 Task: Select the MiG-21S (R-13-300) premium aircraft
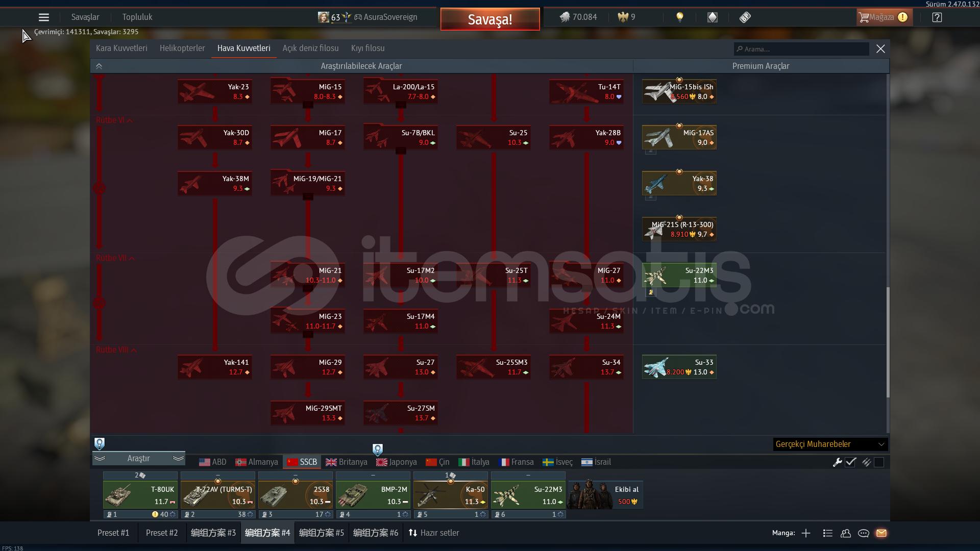(679, 230)
